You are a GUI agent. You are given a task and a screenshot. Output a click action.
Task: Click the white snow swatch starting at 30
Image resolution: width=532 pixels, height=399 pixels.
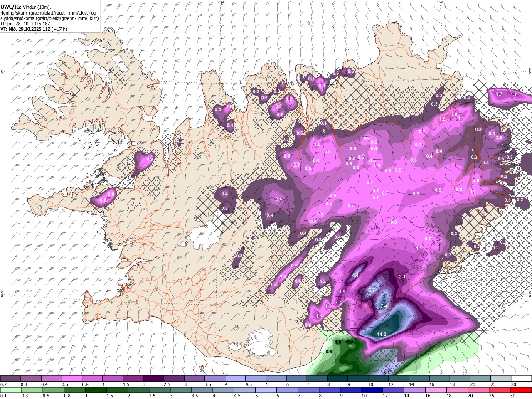click(521, 379)
